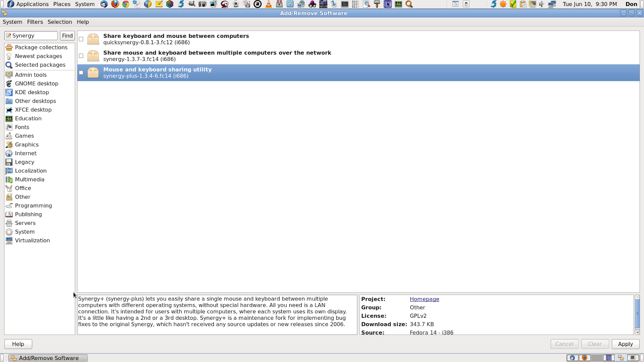Screen dimensions: 644x362
Task: Open the Selection menu
Action: tap(60, 22)
